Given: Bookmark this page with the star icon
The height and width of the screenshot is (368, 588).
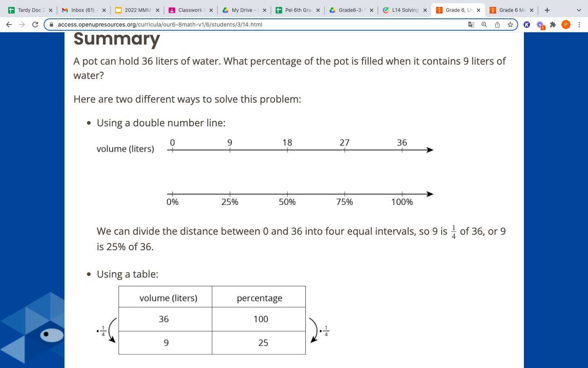Looking at the screenshot, I should (x=510, y=25).
